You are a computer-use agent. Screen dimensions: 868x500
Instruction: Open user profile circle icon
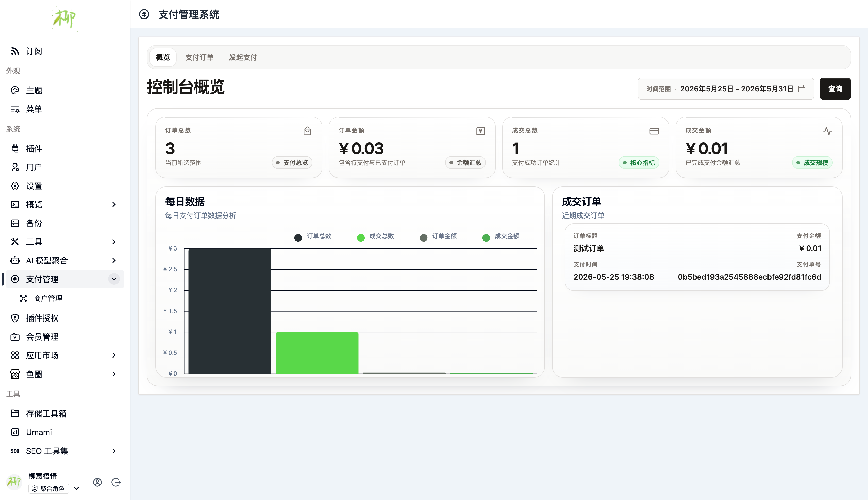(x=97, y=482)
